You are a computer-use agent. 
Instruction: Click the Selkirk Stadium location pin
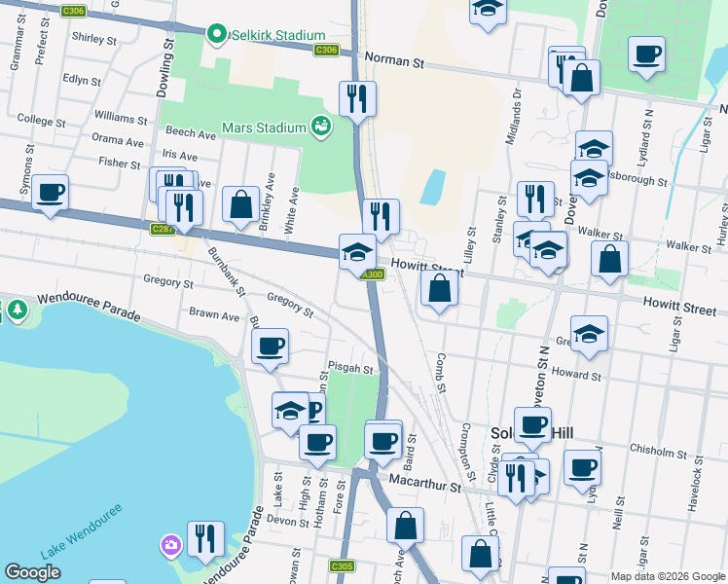(216, 34)
